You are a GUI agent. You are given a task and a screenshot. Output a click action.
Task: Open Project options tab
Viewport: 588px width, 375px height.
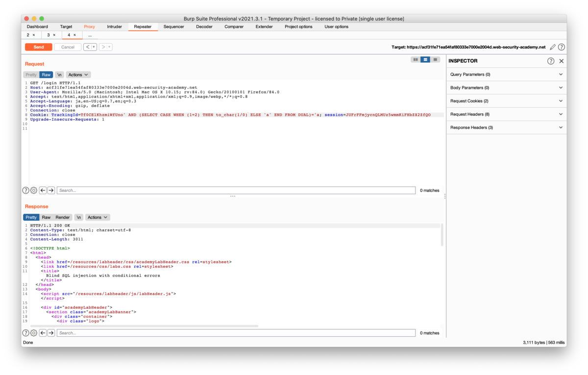pyautogui.click(x=298, y=26)
